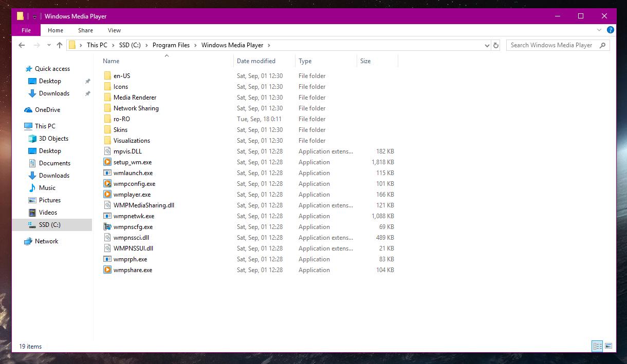The height and width of the screenshot is (364, 627).
Task: Open OneDrive in the navigation pane
Action: [47, 110]
